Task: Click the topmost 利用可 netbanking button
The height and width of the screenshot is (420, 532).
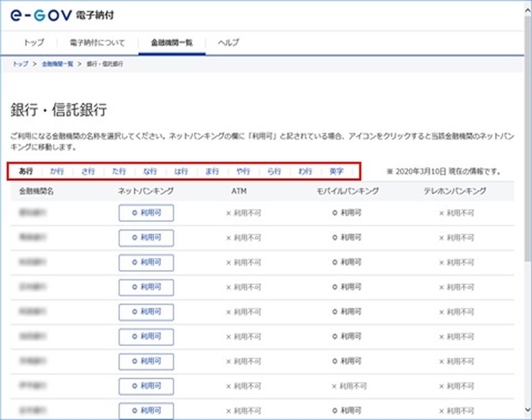Action: tap(146, 213)
